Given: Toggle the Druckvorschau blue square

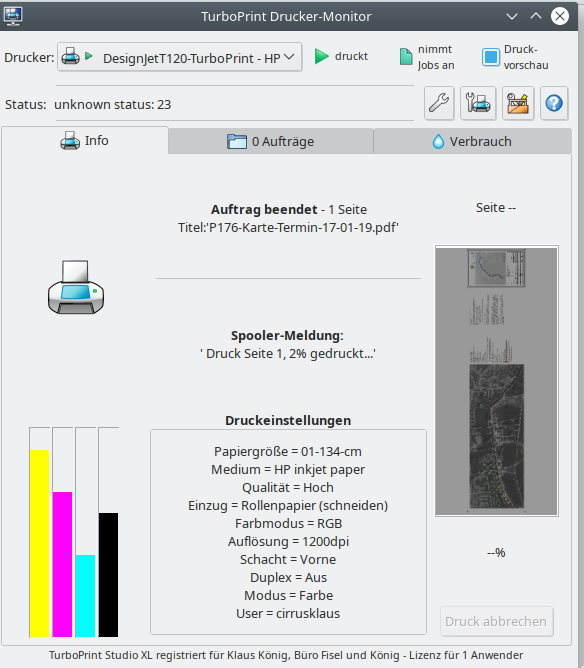Looking at the screenshot, I should pos(490,57).
